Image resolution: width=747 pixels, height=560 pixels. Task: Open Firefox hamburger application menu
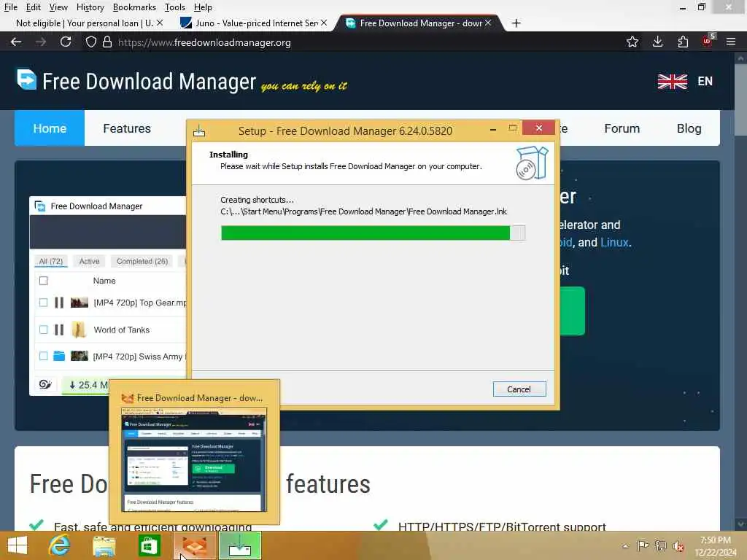pyautogui.click(x=731, y=42)
